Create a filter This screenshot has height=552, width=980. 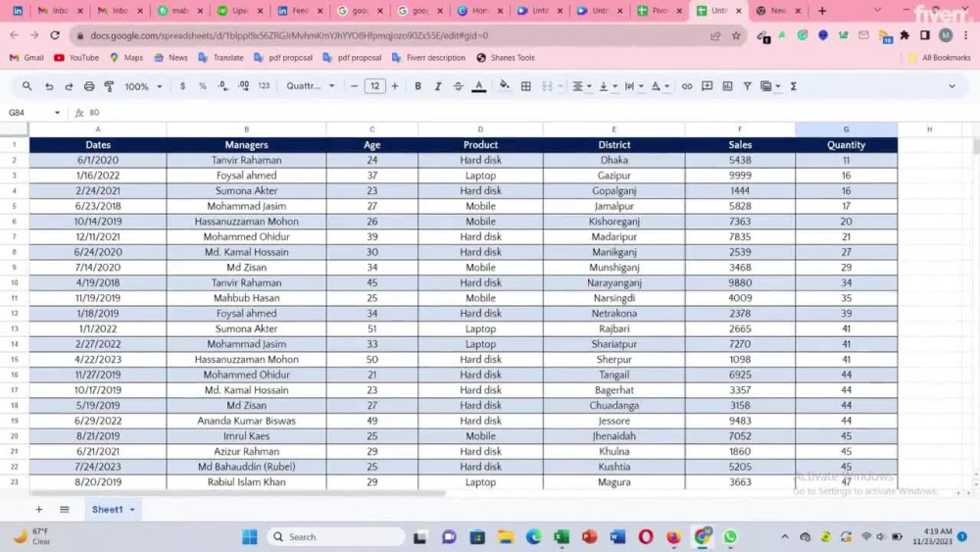pyautogui.click(x=748, y=86)
